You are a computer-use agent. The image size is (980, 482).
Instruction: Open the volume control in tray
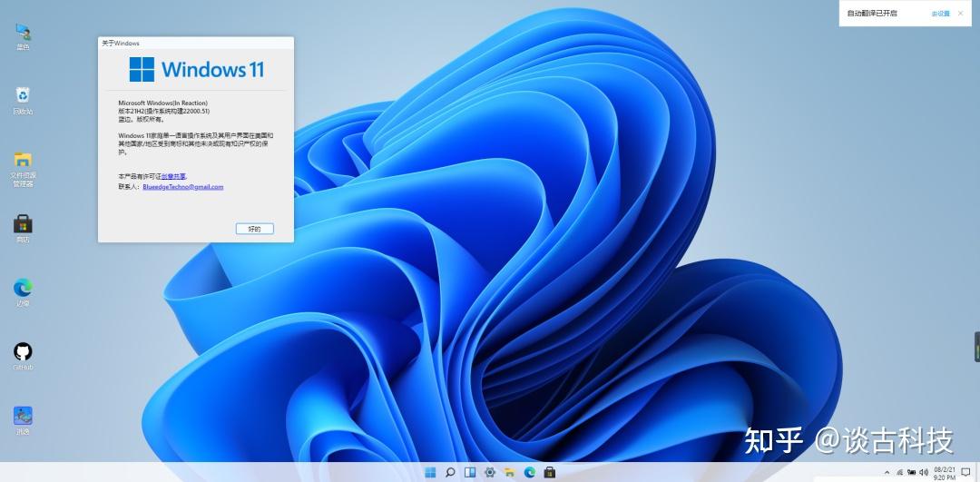click(924, 472)
